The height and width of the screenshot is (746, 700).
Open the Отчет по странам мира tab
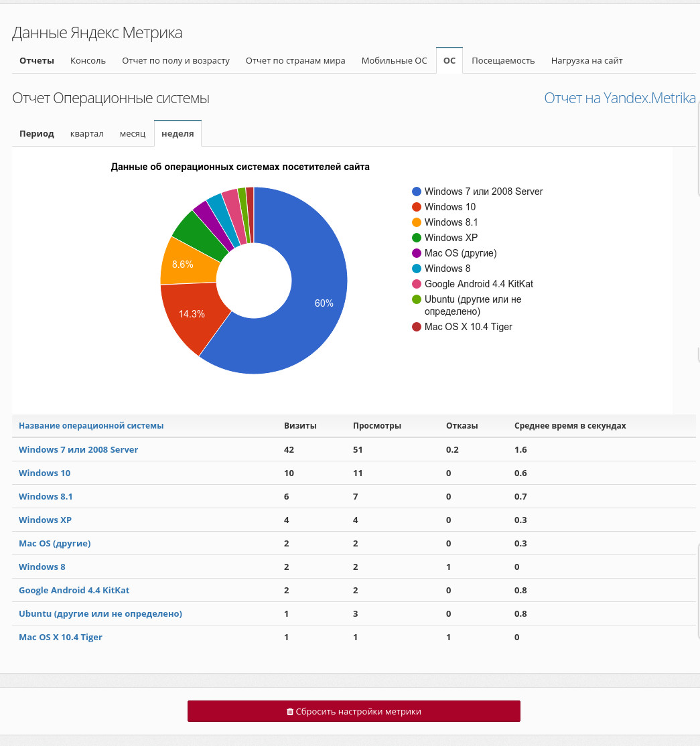[295, 61]
